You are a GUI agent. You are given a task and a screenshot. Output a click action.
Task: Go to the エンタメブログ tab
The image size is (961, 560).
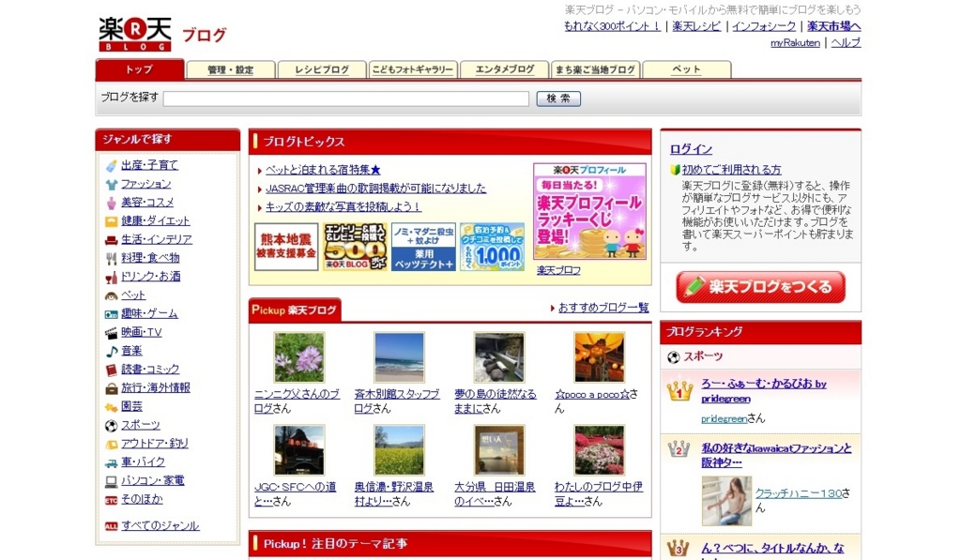504,69
